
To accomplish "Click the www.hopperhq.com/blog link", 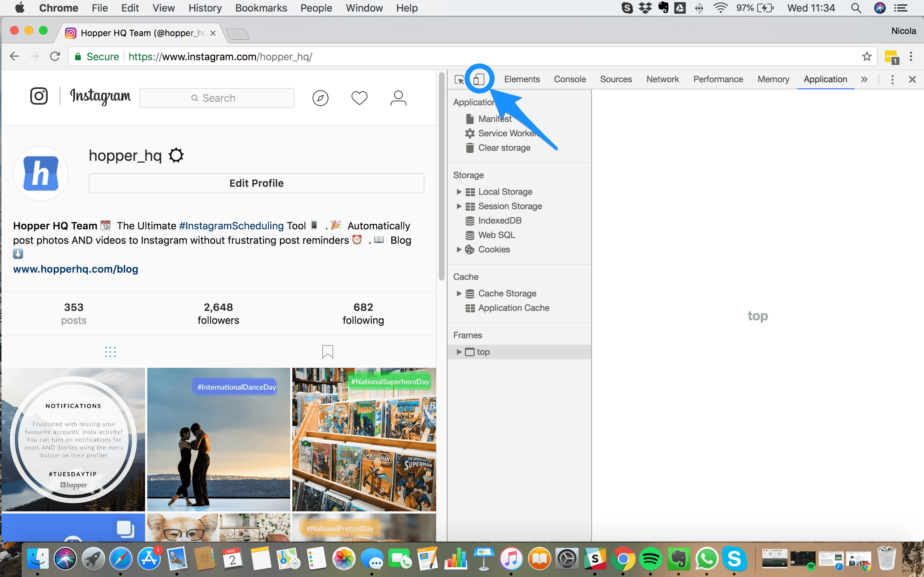I will (76, 269).
